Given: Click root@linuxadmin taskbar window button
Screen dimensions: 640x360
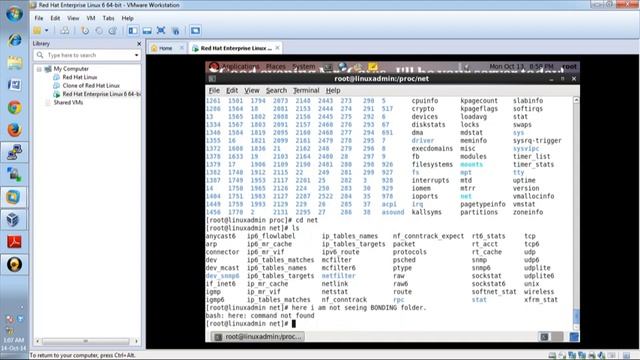Looking at the screenshot, I should click(x=258, y=337).
